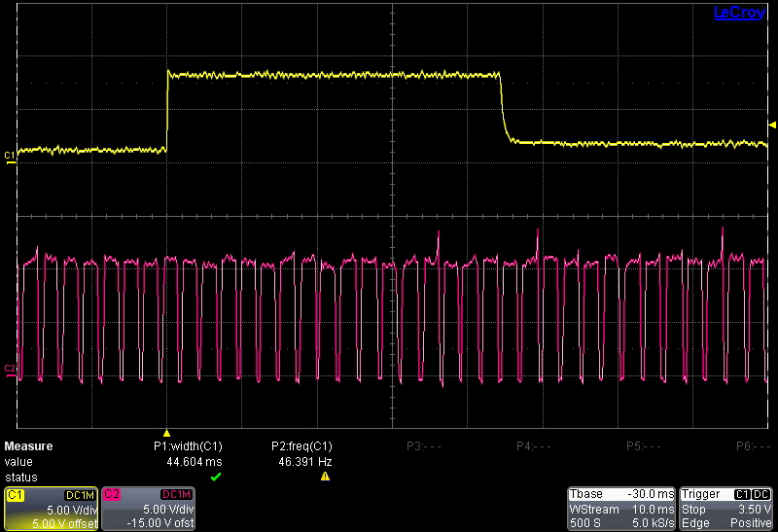Select the P2:freq(C1) measurement header
The image size is (778, 532).
[x=301, y=446]
